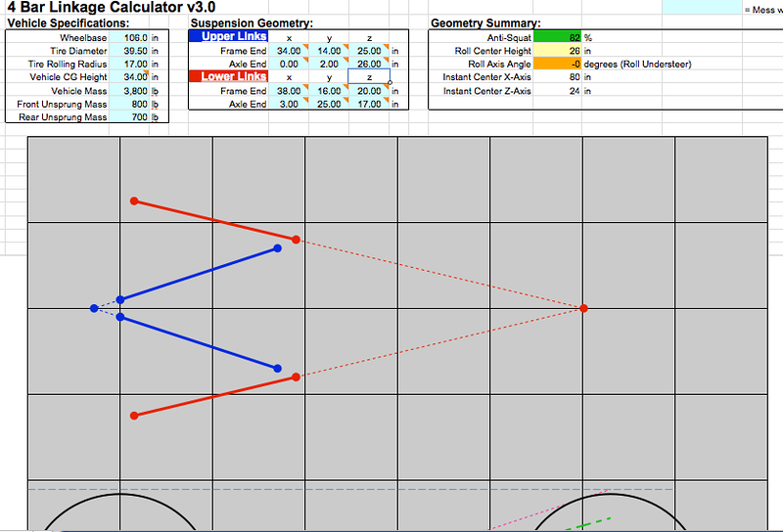Select the green Anti-Squat result cell
Viewport: 783px width, 532px height.
pos(559,38)
